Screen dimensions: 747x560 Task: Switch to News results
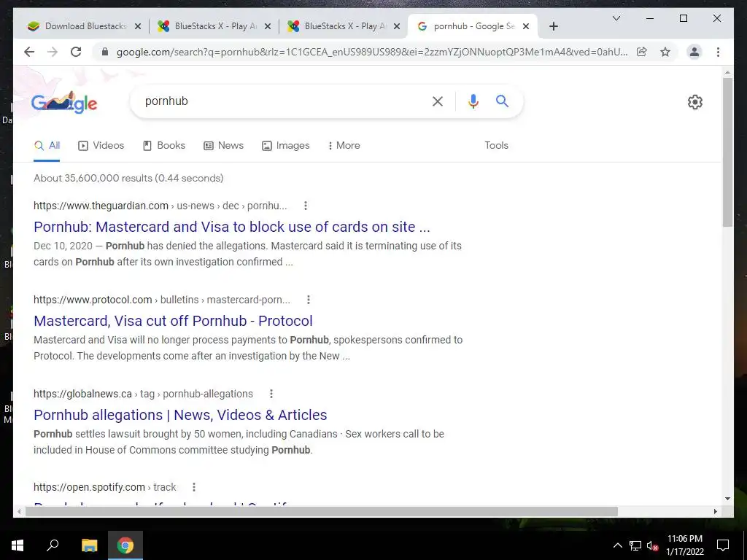click(x=223, y=146)
